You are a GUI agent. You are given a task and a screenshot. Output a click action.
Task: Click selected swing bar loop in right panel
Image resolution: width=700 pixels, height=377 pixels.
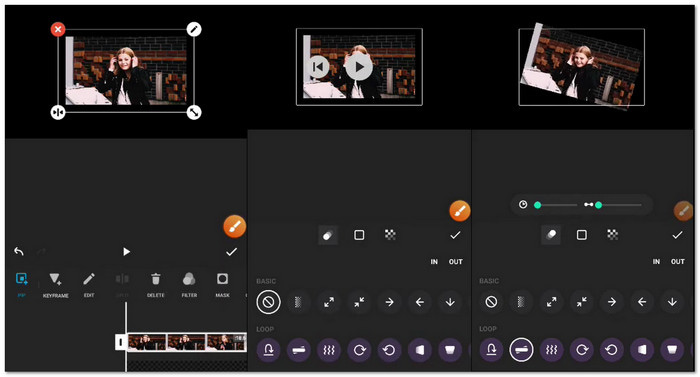521,350
